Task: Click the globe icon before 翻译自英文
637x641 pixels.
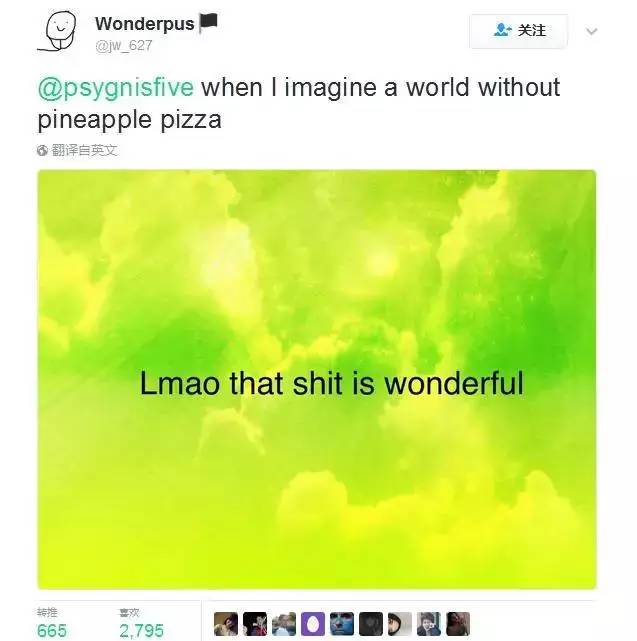Action: 42,150
